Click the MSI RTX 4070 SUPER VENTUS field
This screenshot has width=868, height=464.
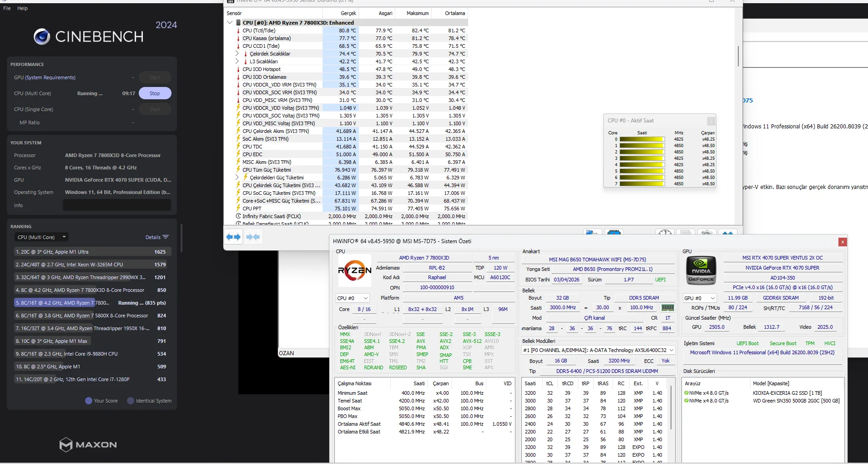click(782, 258)
